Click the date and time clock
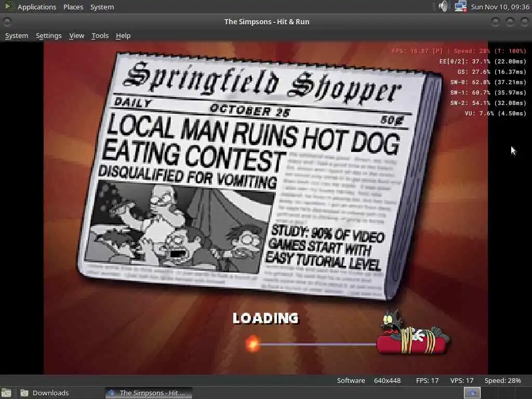Image resolution: width=532 pixels, height=399 pixels. pos(500,7)
